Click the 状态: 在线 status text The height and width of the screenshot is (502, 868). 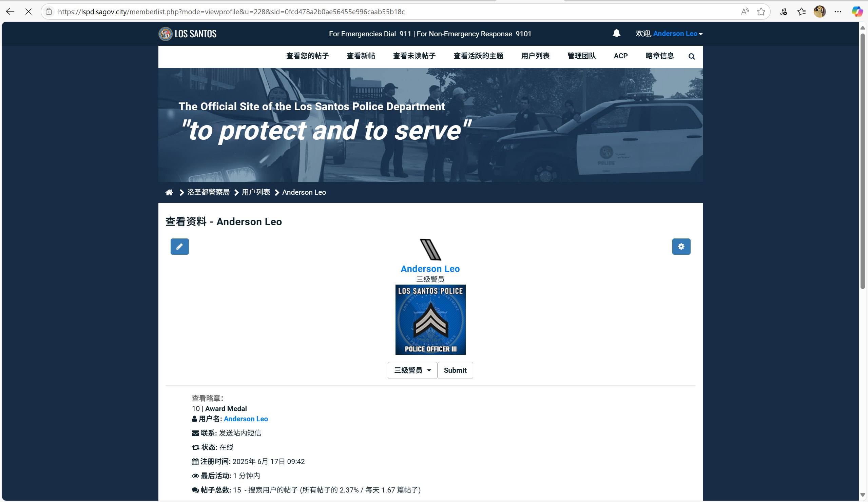tap(213, 447)
